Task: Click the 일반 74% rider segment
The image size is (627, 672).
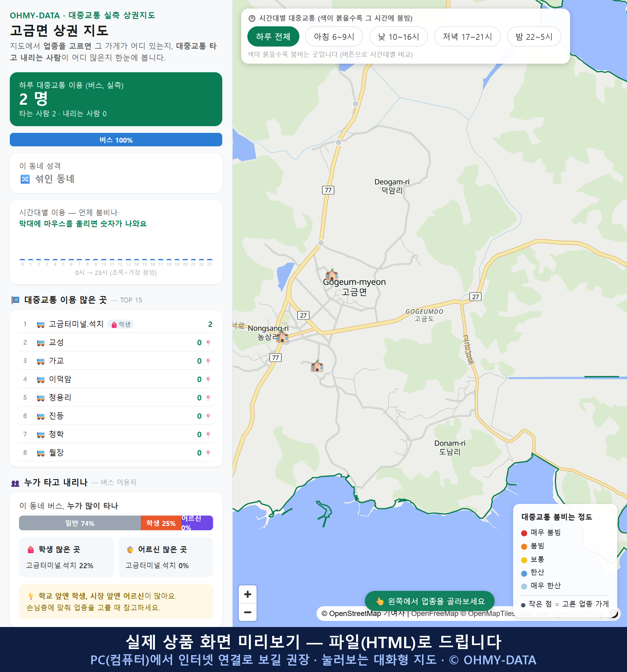Action: click(80, 523)
